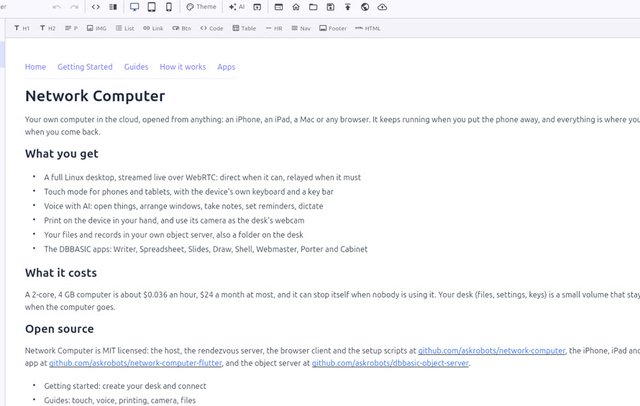Click the Home nav link
This screenshot has width=640, height=406.
click(36, 67)
